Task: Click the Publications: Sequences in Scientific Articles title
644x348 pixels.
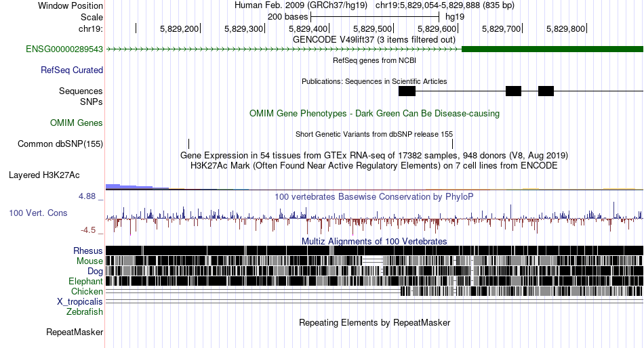Action: tap(374, 81)
